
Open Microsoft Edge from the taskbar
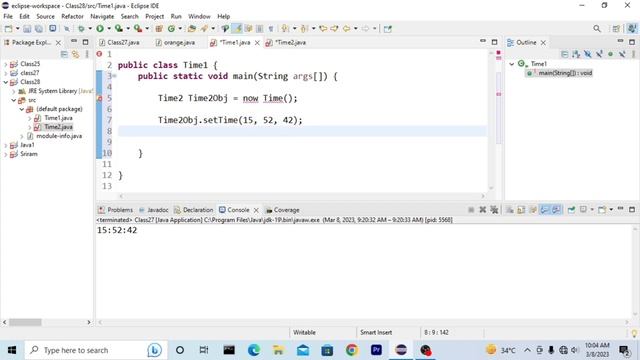tap(254, 350)
